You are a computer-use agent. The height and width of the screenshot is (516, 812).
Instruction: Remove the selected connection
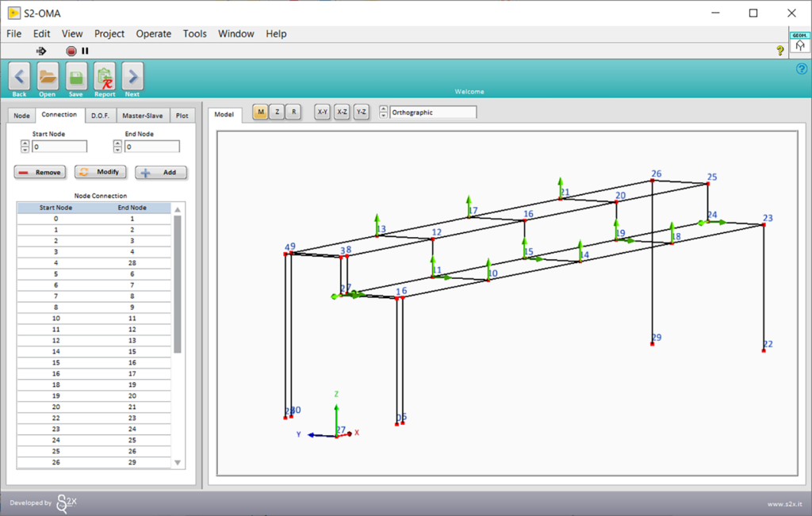(x=40, y=172)
